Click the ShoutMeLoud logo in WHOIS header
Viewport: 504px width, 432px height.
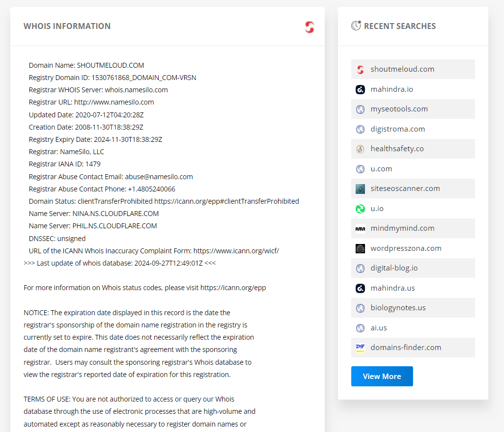tap(309, 27)
